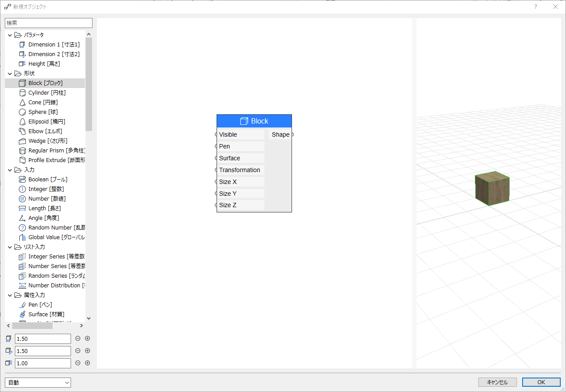566x392 pixels.
Task: Click the キャンセル button
Action: [498, 381]
